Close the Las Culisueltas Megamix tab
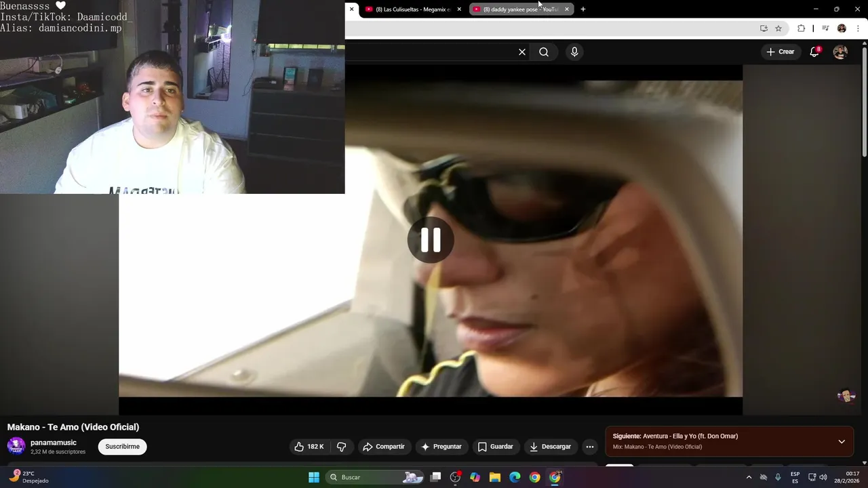The width and height of the screenshot is (868, 488). click(x=459, y=9)
